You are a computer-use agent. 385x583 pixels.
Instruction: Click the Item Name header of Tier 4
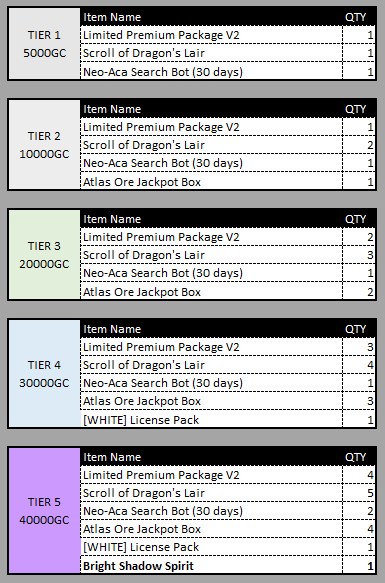click(x=112, y=329)
